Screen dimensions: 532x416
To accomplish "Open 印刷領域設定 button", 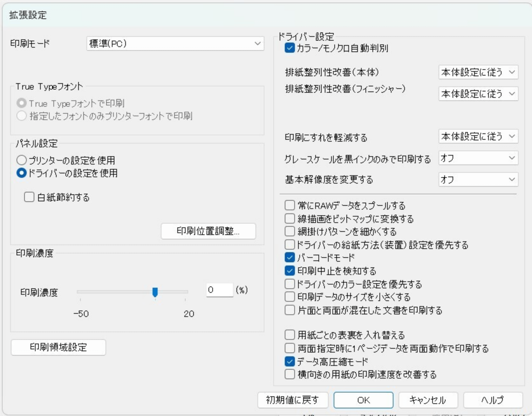I will 58,347.
